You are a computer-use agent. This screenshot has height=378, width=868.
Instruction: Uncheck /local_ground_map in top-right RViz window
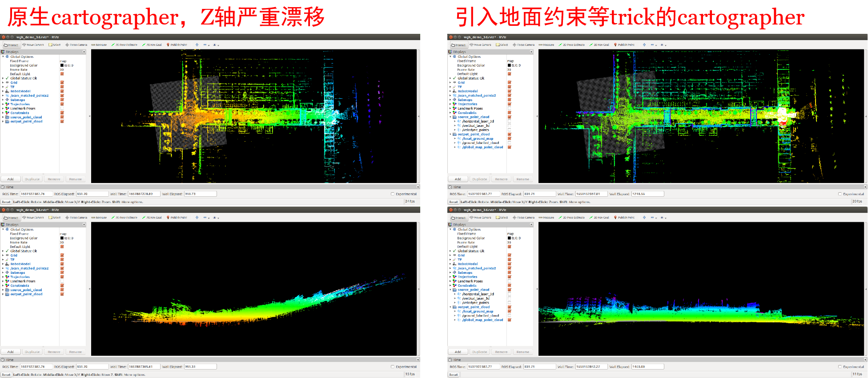(x=510, y=138)
